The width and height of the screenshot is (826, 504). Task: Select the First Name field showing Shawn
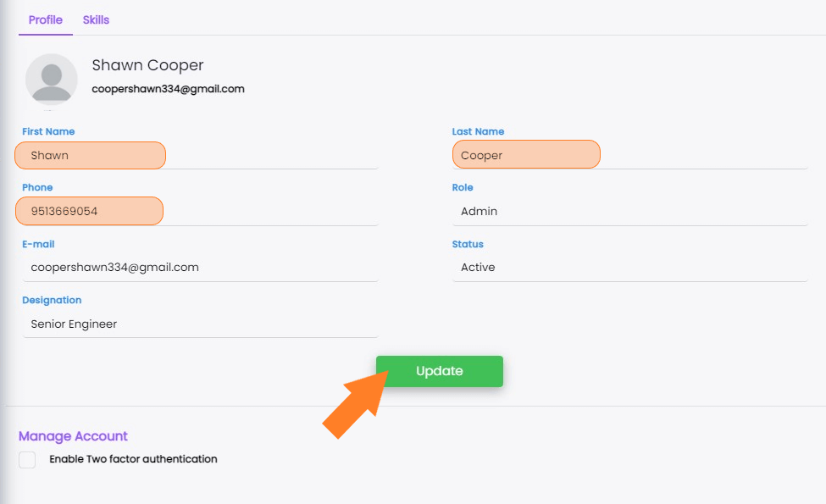[x=90, y=155]
